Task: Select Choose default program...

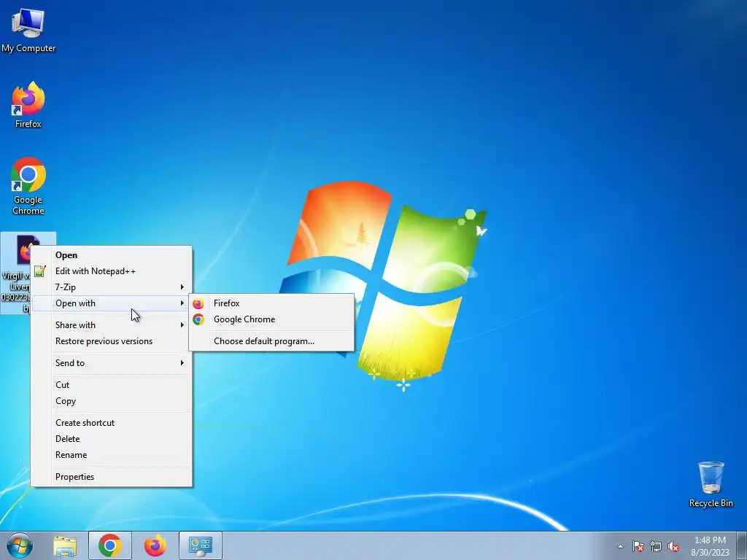Action: [x=271, y=341]
